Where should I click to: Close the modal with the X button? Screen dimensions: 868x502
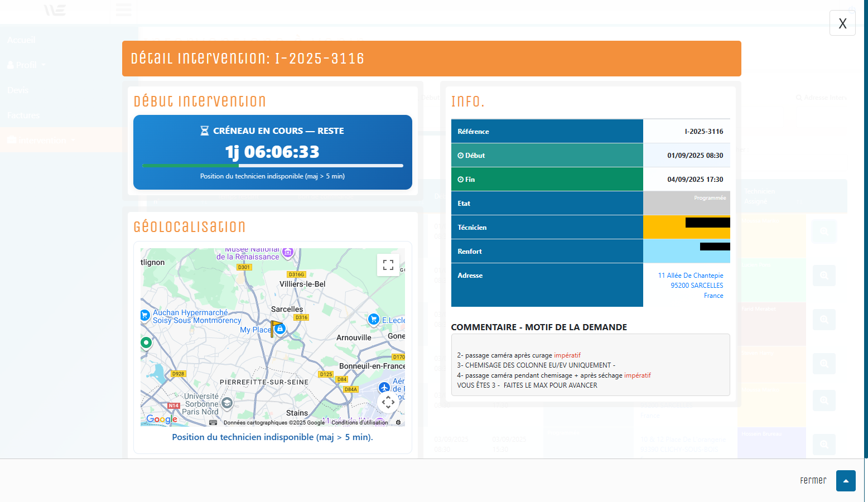(842, 23)
